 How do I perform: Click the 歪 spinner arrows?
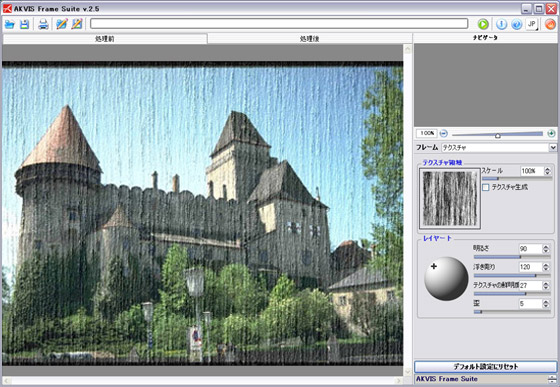pos(546,304)
